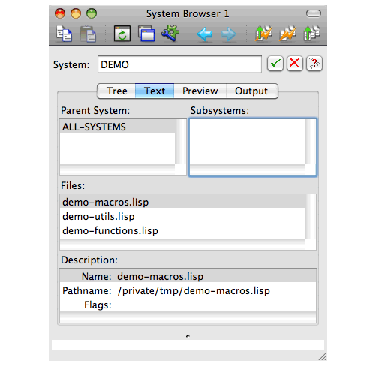Click the Copy icon in the toolbar
The image size is (377, 368).
[x=64, y=34]
